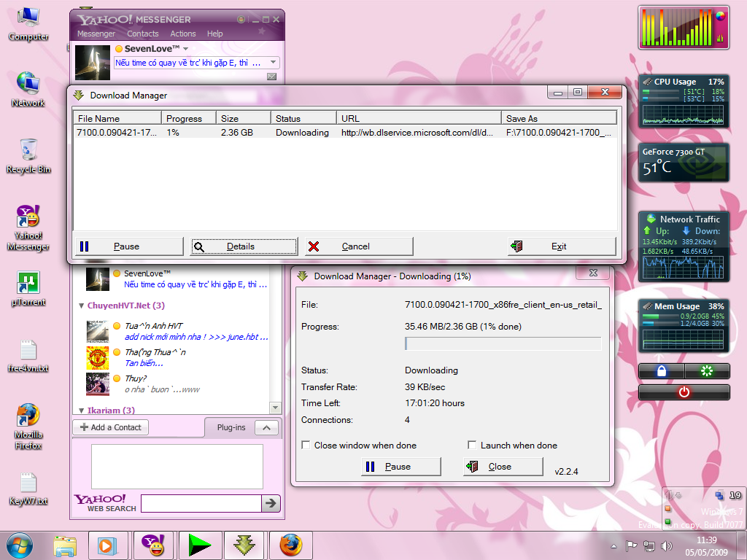Expand the Plug-ins panel chevron
The width and height of the screenshot is (747, 560).
tap(267, 428)
